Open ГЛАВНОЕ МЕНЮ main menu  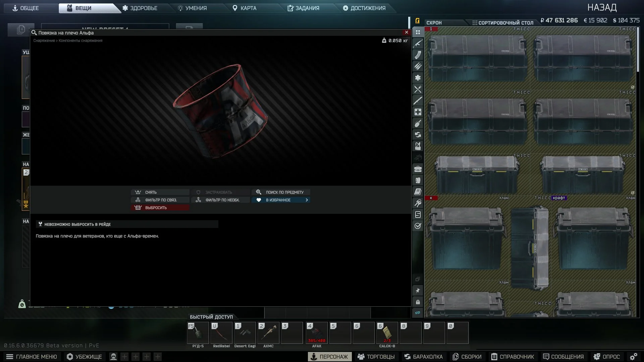(32, 357)
